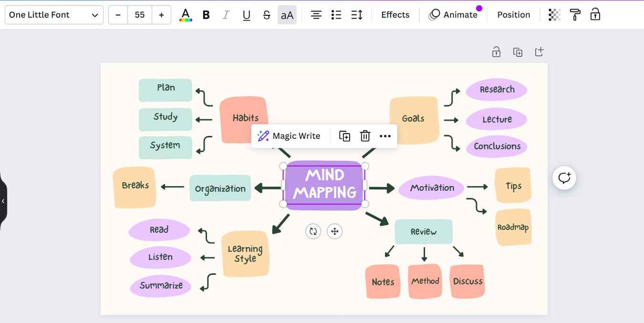Duplicate the current page

point(518,52)
